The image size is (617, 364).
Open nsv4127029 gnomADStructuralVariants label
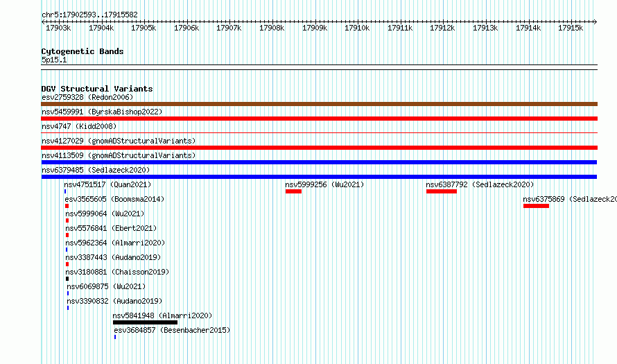[x=119, y=141]
